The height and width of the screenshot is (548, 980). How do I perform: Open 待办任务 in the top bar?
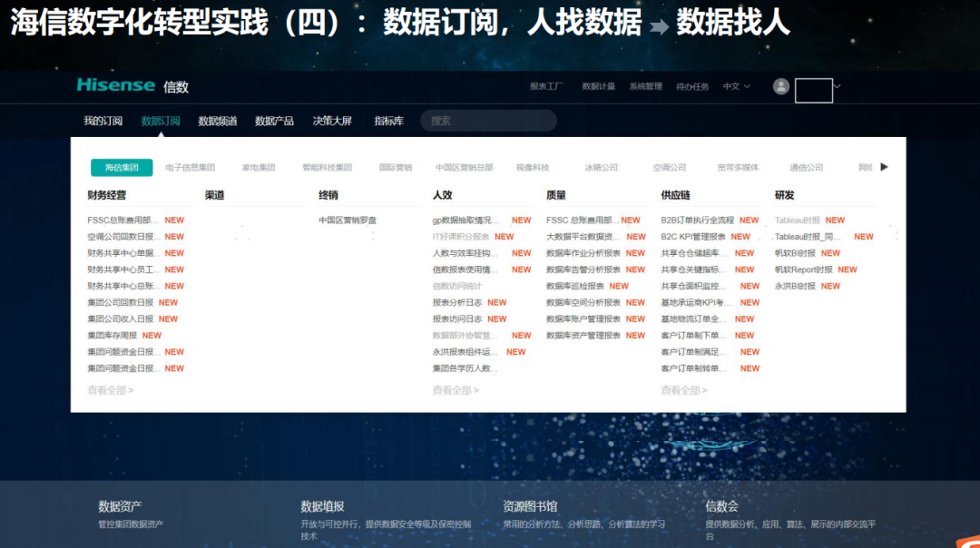692,86
